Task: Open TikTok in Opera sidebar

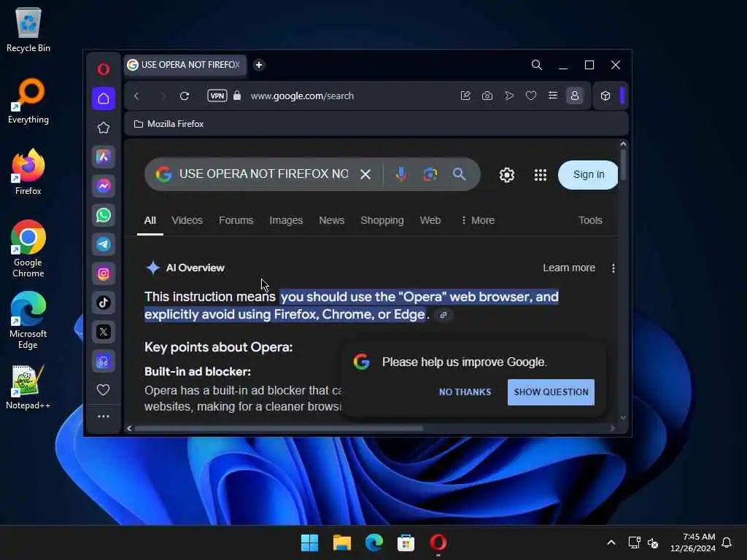Action: tap(104, 303)
